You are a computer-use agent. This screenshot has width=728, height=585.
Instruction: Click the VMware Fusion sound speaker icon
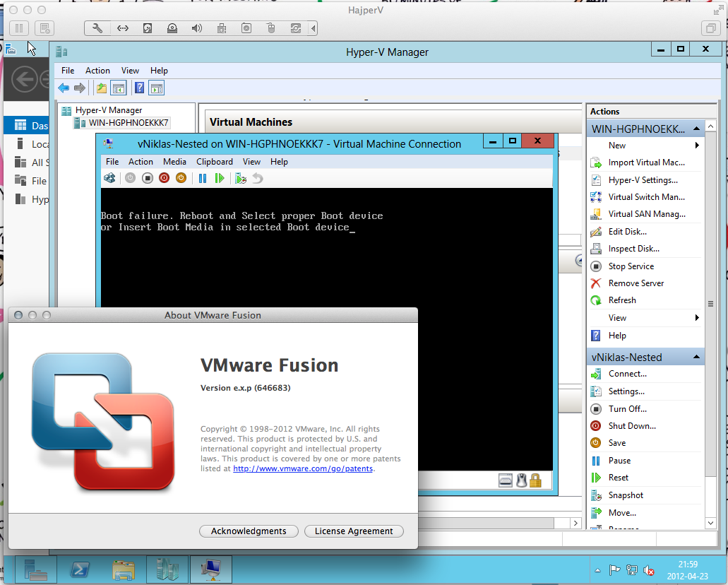click(x=197, y=28)
